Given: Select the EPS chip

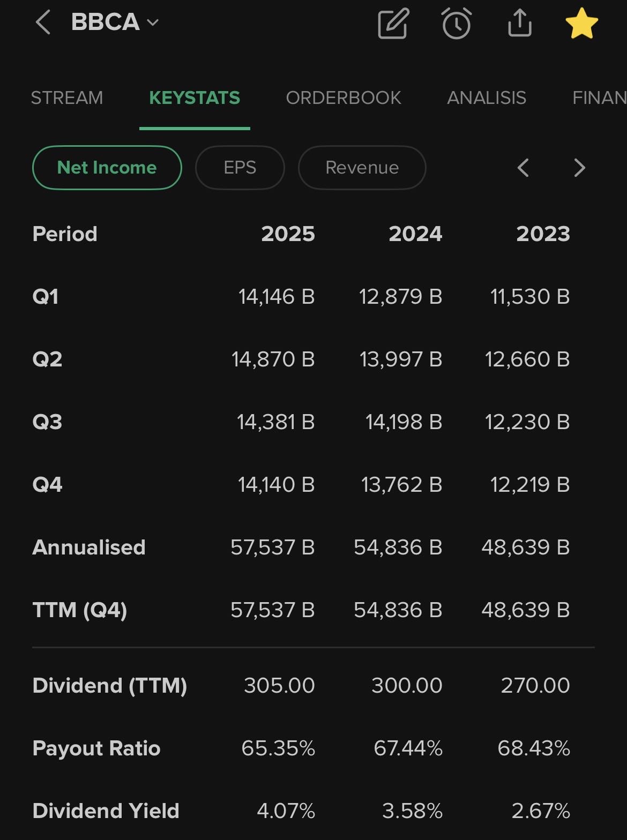Looking at the screenshot, I should pos(240,168).
